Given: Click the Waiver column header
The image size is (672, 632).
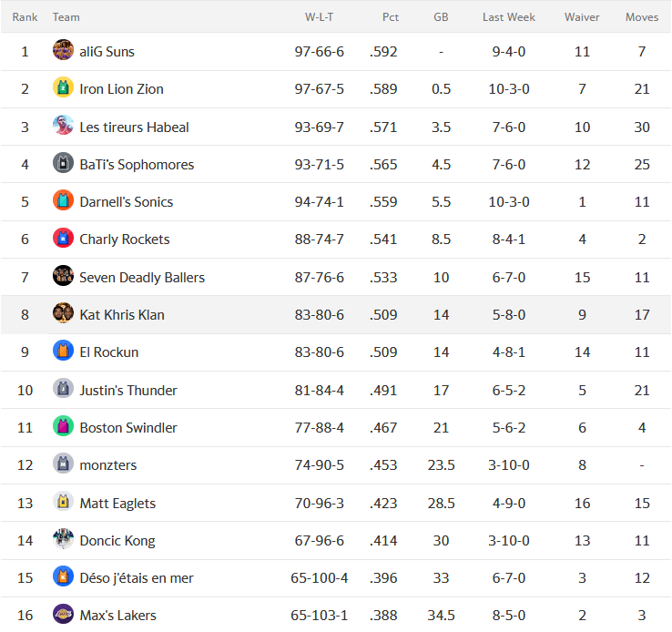Looking at the screenshot, I should point(582,17).
